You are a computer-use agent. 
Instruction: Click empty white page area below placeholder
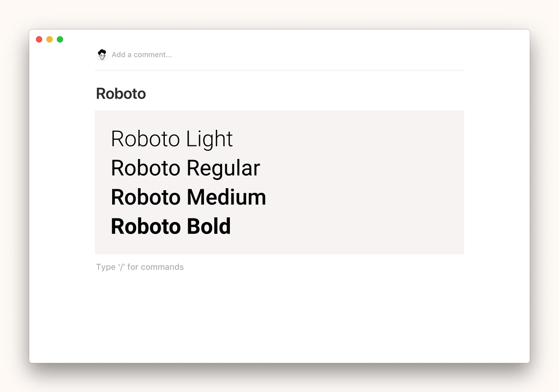pyautogui.click(x=279, y=318)
